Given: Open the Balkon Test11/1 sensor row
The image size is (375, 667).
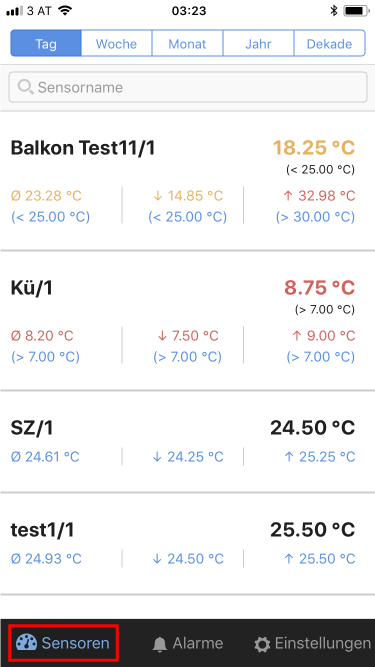Looking at the screenshot, I should 188,181.
